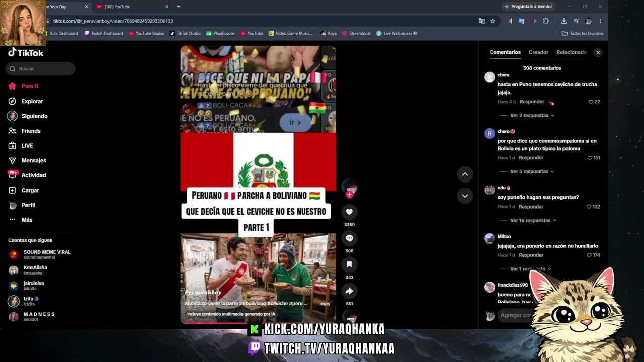The image size is (644, 362).
Task: Bookmark this page with the star icon
Action: pos(493,21)
